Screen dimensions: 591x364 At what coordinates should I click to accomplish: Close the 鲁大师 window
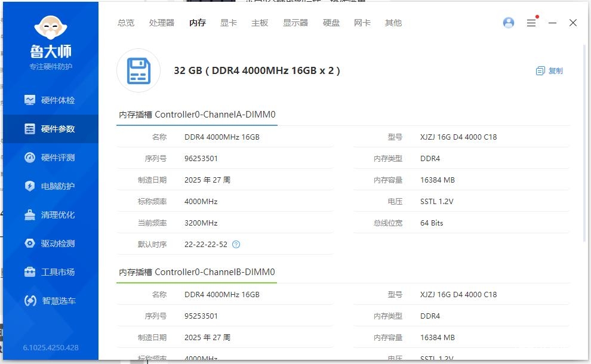[x=573, y=23]
